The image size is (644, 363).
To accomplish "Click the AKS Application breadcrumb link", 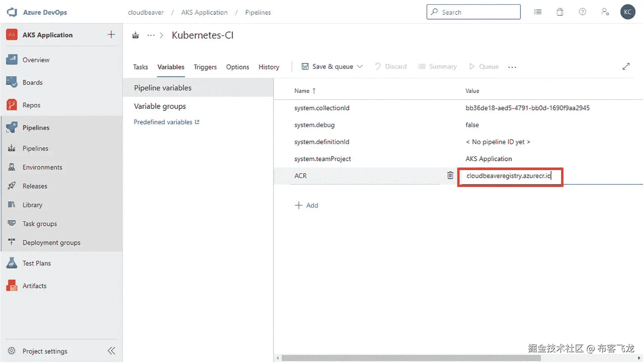I will pos(204,12).
